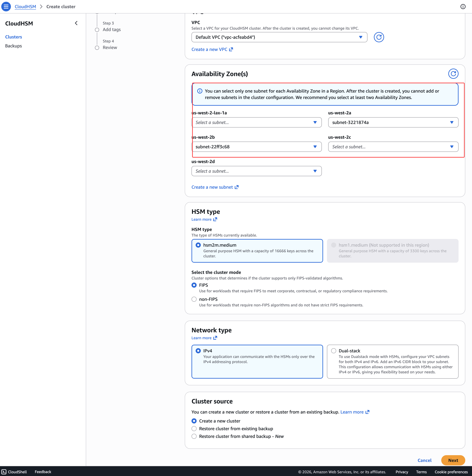
Task: Open Cookie preferences in the footer
Action: [451, 472]
